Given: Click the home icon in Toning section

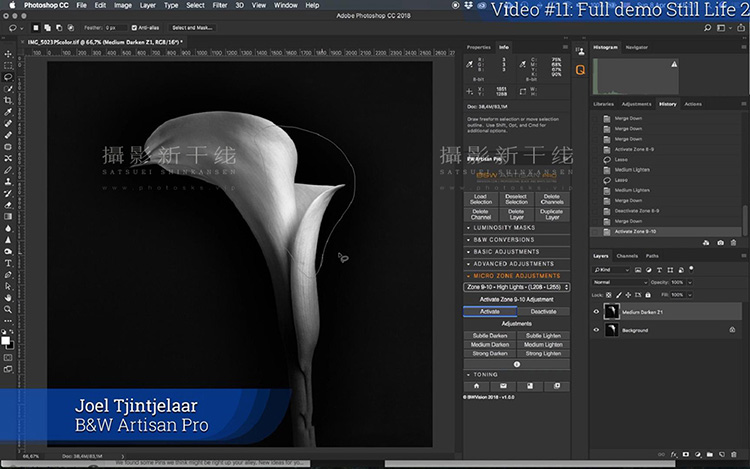Looking at the screenshot, I should pos(476,386).
